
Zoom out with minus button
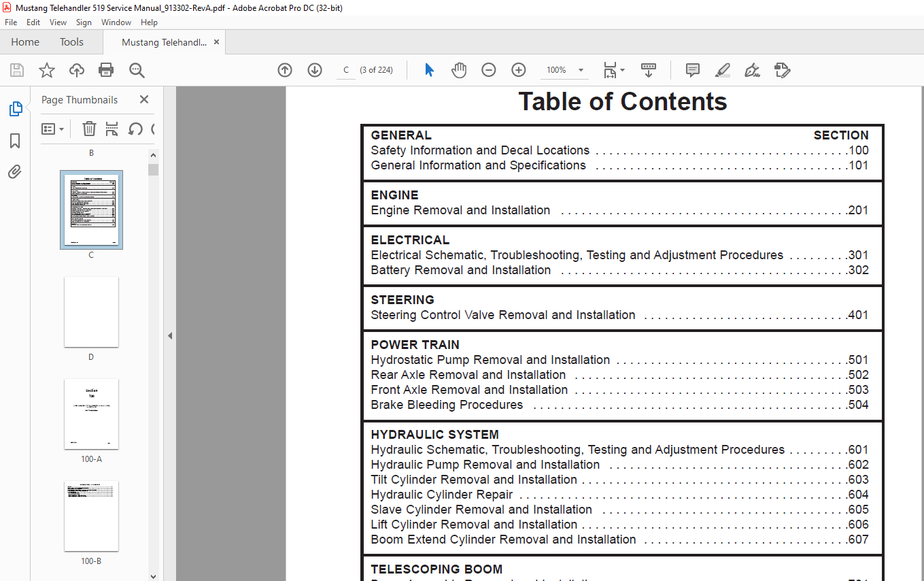pyautogui.click(x=489, y=70)
